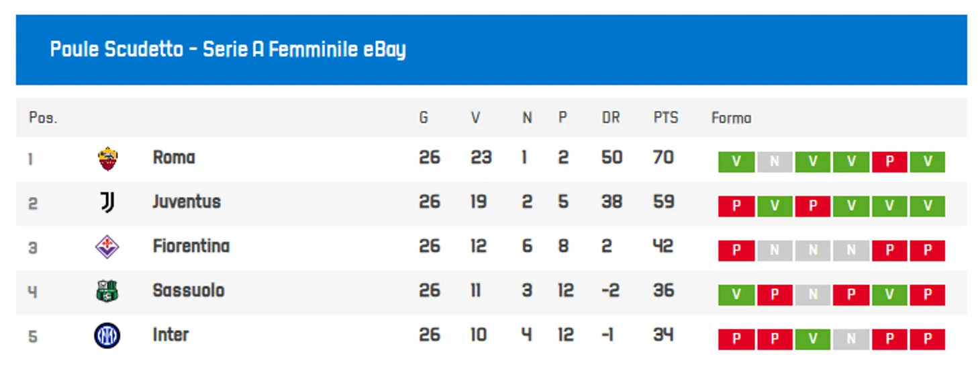Open the Inter team name link
Screen dimensions: 980x381
click(x=170, y=335)
